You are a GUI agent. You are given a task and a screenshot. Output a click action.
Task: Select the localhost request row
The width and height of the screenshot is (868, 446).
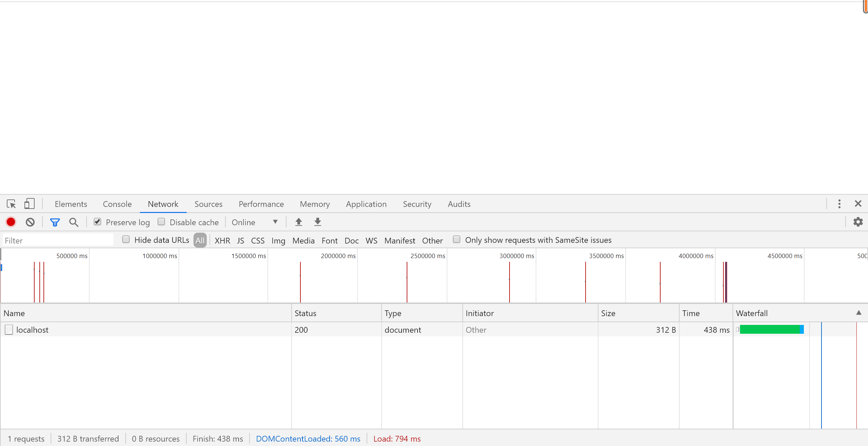point(32,330)
